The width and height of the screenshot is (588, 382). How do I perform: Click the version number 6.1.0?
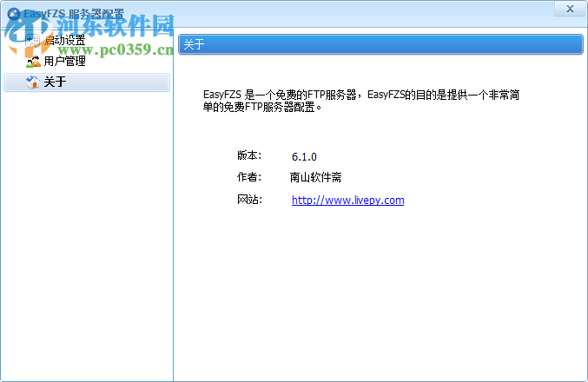click(x=304, y=156)
